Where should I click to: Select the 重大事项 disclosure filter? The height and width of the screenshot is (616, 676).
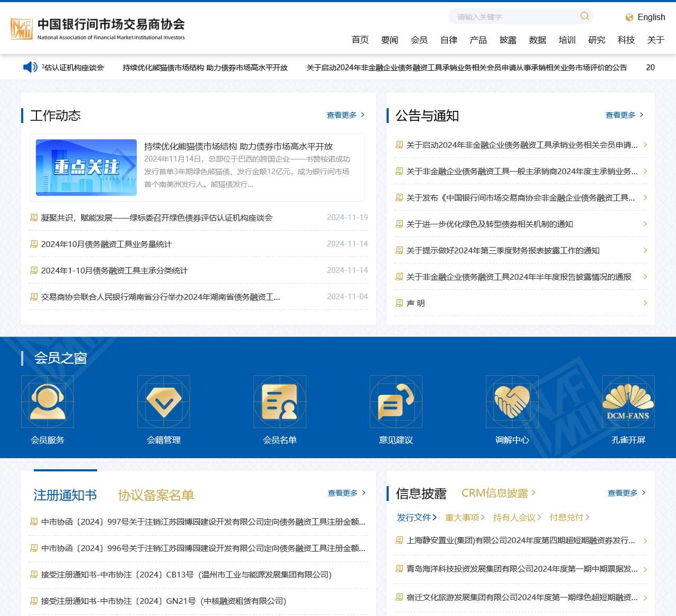pyautogui.click(x=464, y=517)
